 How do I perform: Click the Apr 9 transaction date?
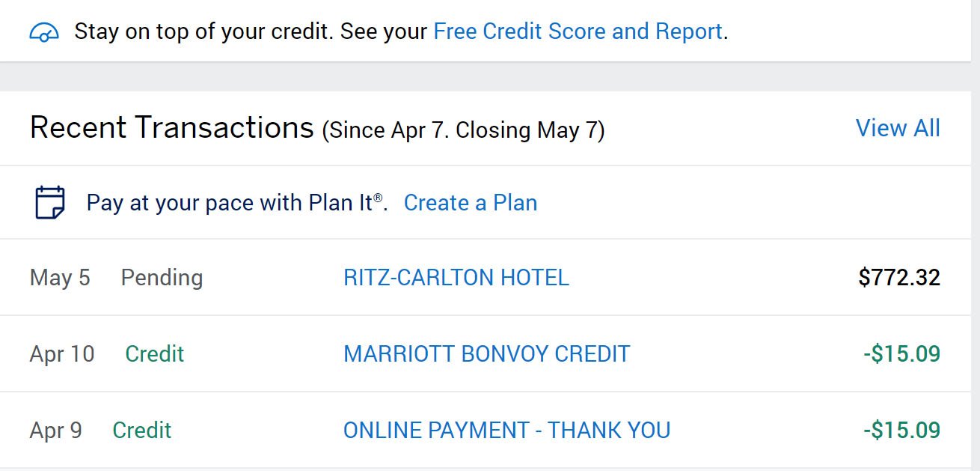click(x=56, y=430)
